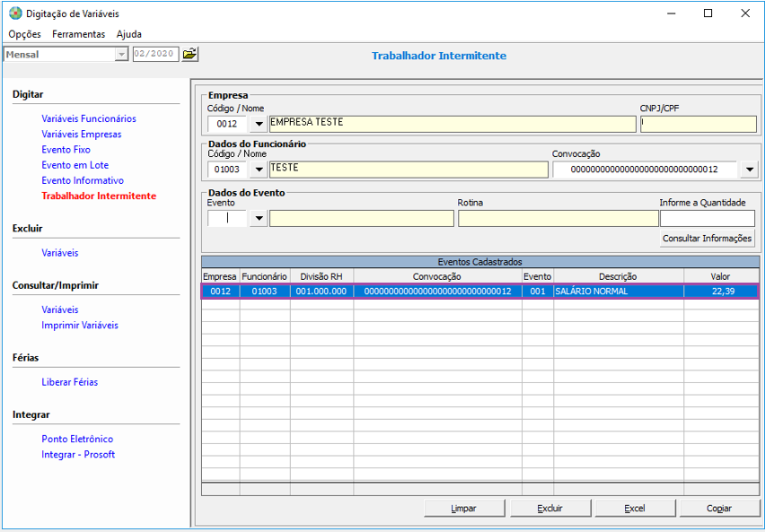Click the Empresa column header
The image size is (765, 532).
tap(220, 276)
